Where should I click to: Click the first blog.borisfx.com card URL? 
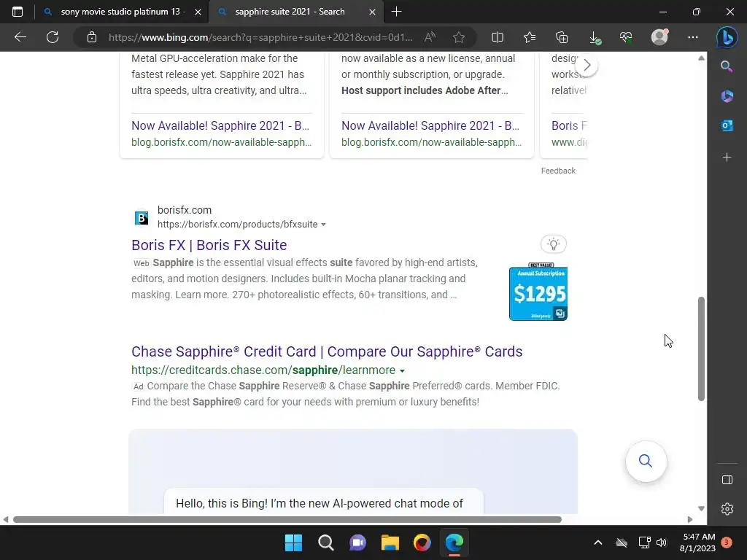pyautogui.click(x=222, y=142)
